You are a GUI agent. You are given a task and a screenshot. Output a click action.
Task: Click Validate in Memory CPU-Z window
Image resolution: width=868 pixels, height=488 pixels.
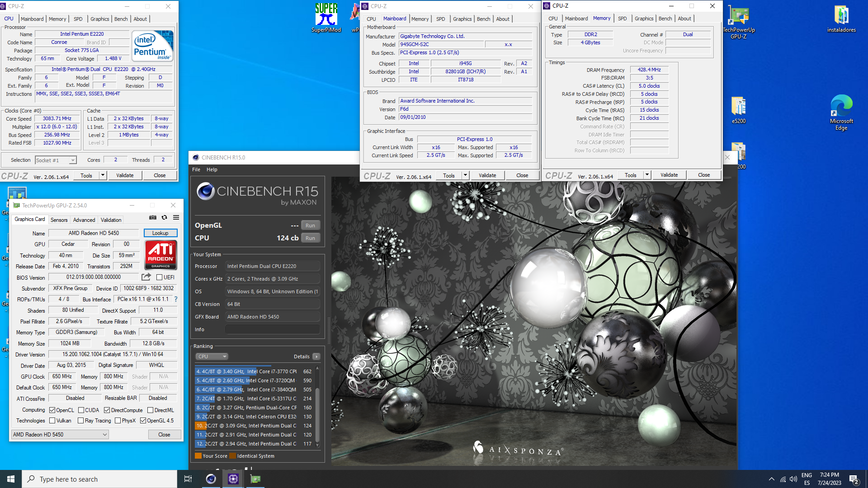(x=669, y=175)
